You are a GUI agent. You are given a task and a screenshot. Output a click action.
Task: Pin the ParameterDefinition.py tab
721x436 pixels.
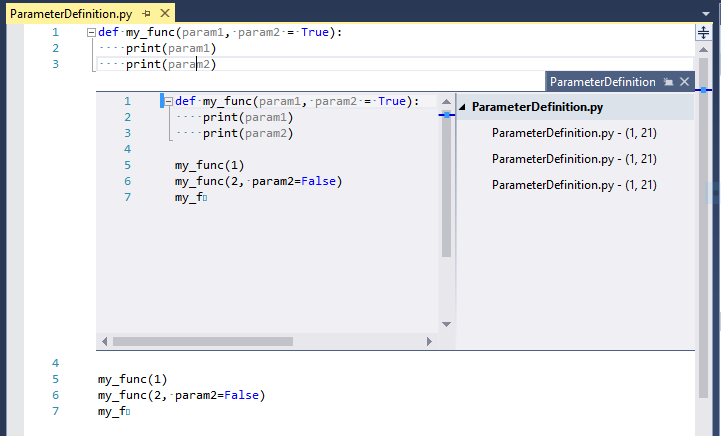(147, 14)
